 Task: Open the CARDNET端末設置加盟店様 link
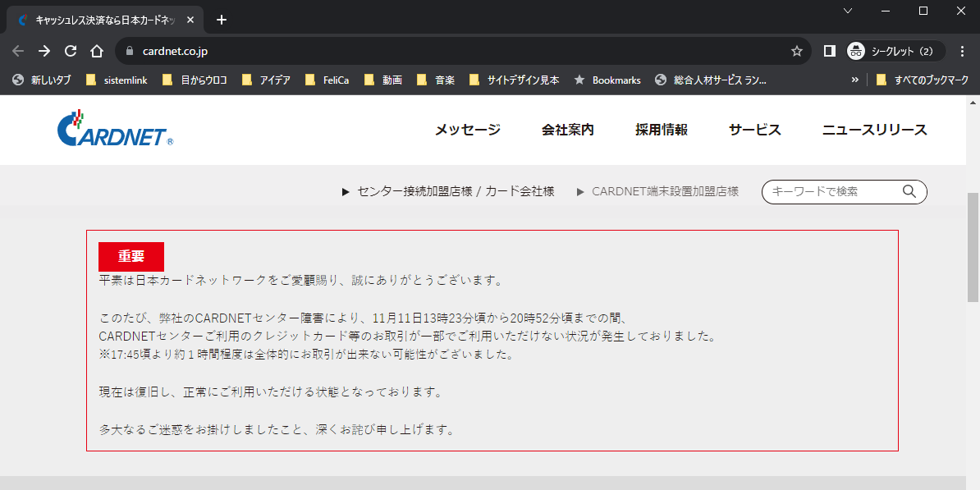tap(665, 191)
